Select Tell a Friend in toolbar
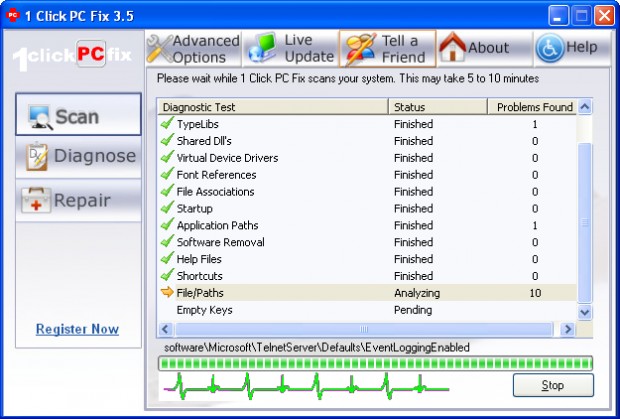This screenshot has width=620, height=419. tap(388, 49)
